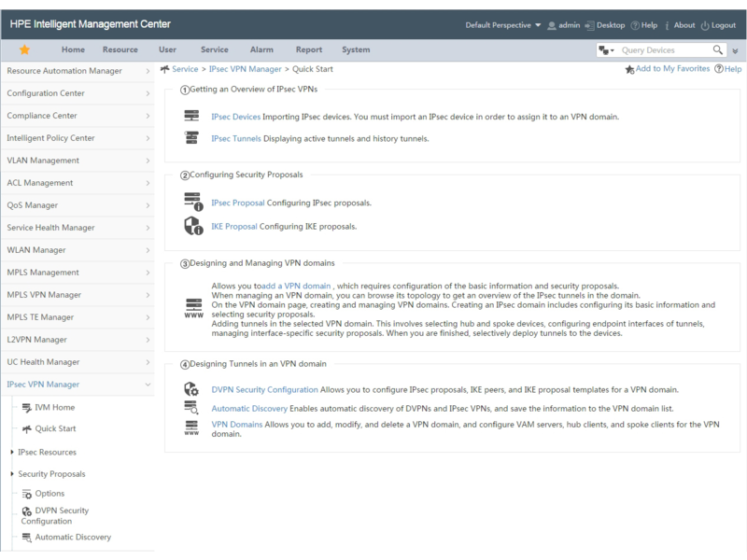This screenshot has height=560, width=747.
Task: Click the add a VPN domain link
Action: point(296,286)
